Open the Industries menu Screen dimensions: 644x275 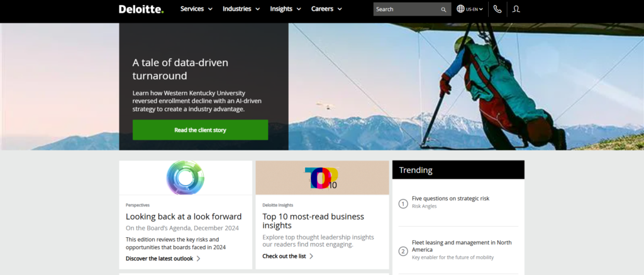pyautogui.click(x=237, y=9)
